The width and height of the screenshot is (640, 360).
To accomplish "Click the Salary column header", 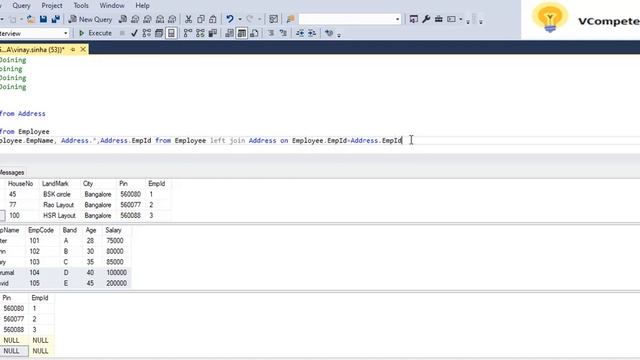I will click(113, 230).
